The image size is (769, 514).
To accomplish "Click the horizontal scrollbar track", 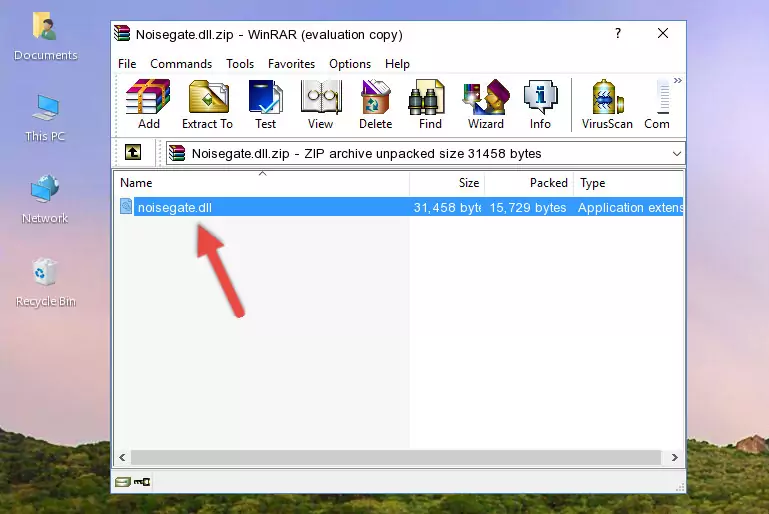I will coord(395,457).
